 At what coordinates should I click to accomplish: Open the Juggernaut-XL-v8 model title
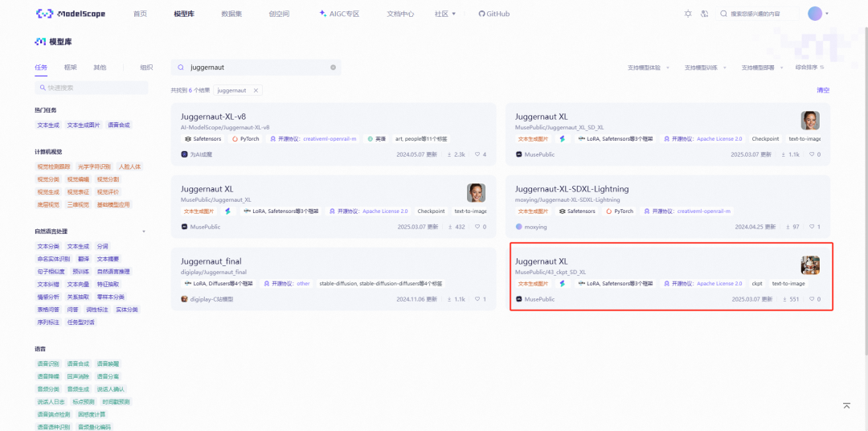pos(213,117)
